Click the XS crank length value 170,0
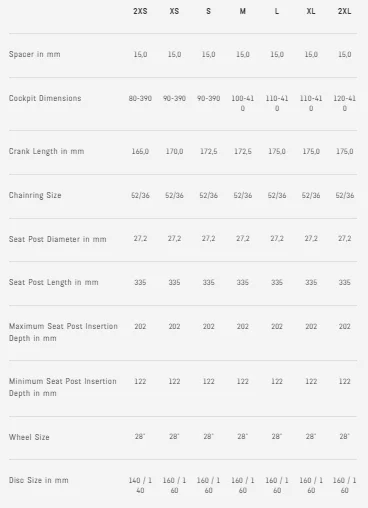This screenshot has width=368, height=508. (174, 151)
